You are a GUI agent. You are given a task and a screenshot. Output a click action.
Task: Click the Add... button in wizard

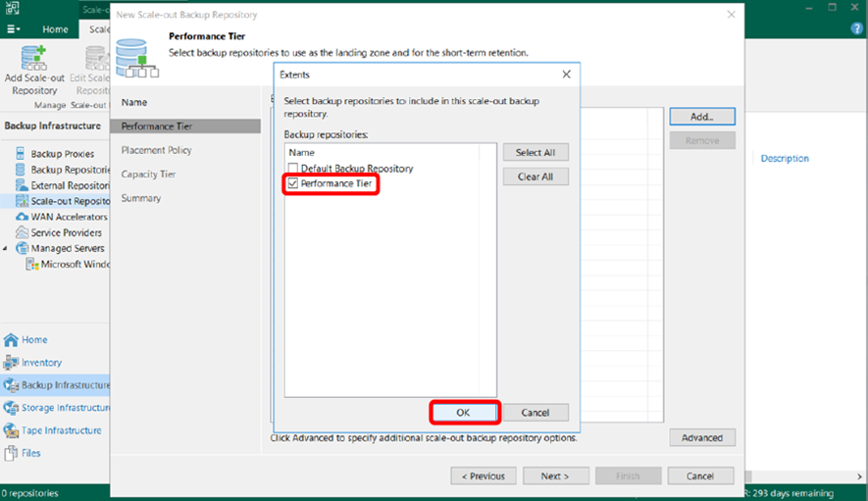[x=702, y=117]
